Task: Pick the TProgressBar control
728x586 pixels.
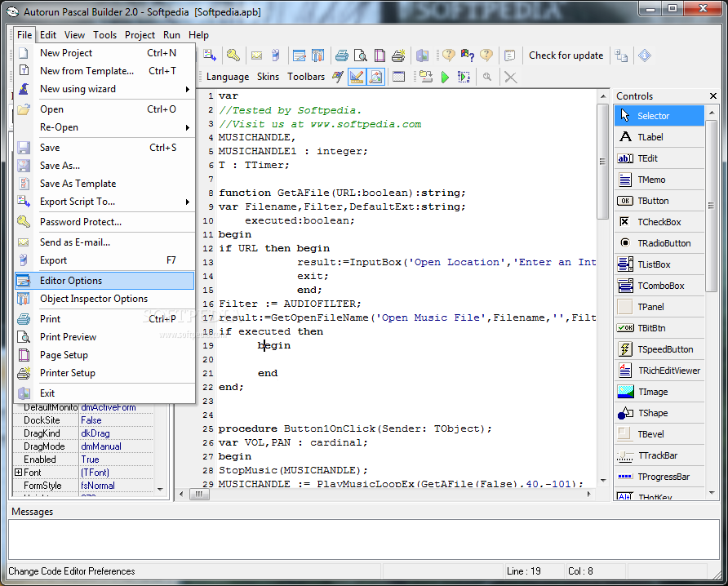Action: (x=659, y=477)
